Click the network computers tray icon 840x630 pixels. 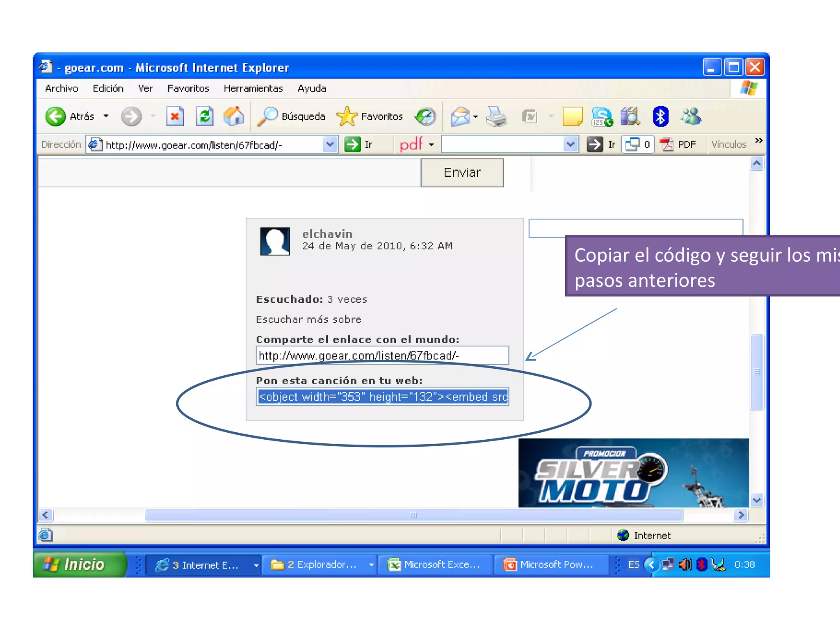pyautogui.click(x=668, y=564)
